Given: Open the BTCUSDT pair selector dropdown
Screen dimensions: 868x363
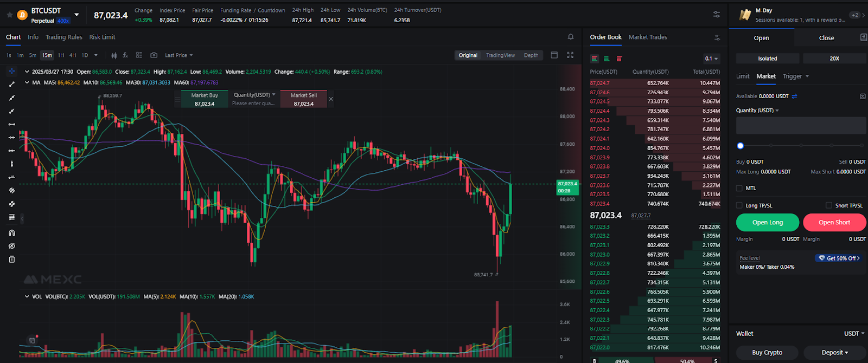Looking at the screenshot, I should point(76,15).
